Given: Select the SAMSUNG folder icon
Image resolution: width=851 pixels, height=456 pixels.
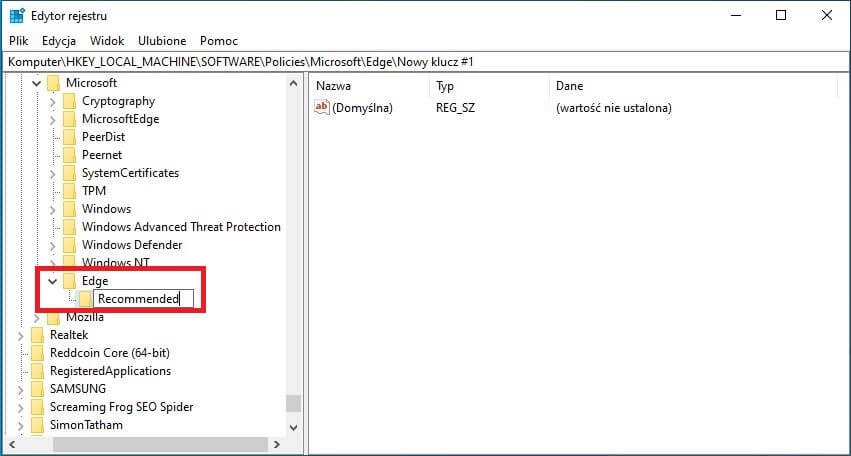Looking at the screenshot, I should pyautogui.click(x=37, y=389).
